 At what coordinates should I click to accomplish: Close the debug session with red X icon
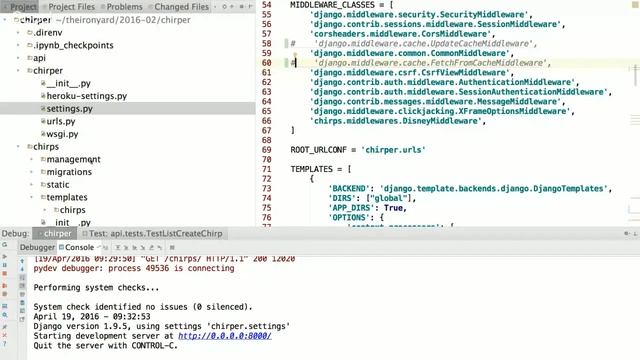coord(4,335)
